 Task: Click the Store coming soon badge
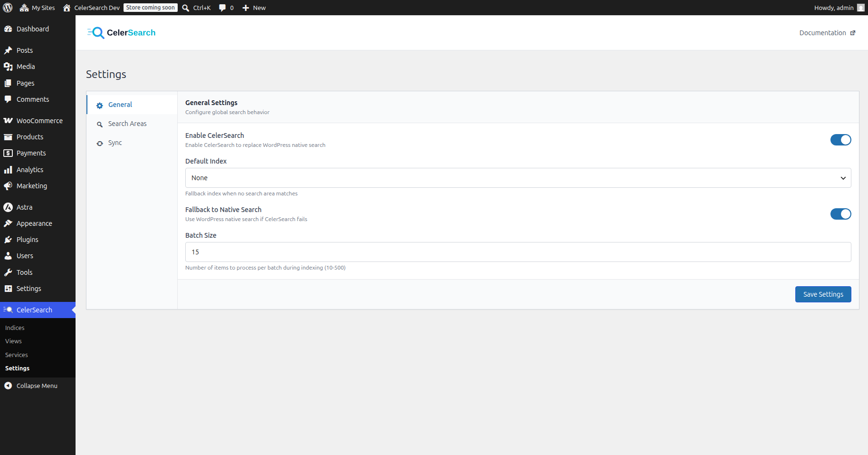pyautogui.click(x=151, y=8)
